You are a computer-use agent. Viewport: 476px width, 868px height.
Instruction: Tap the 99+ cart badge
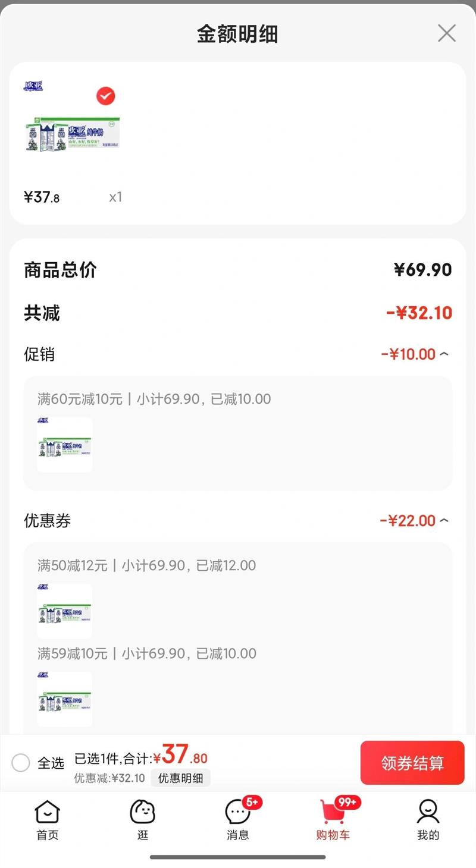[347, 802]
